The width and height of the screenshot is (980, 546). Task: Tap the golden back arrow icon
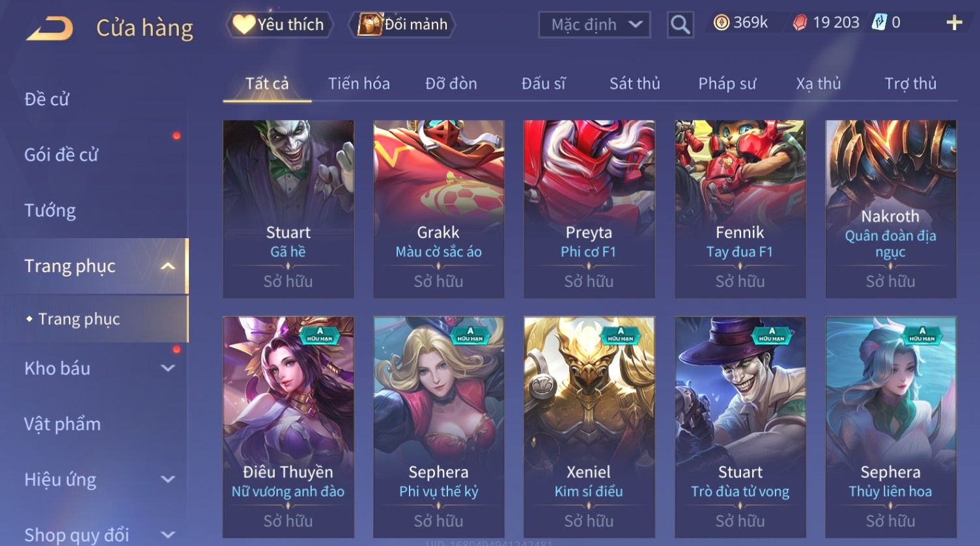[49, 28]
